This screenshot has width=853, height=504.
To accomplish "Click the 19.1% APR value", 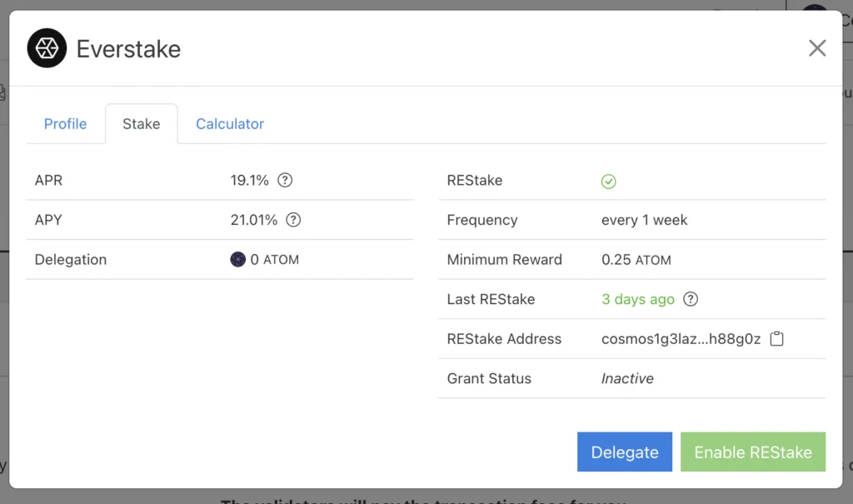I will [x=250, y=180].
